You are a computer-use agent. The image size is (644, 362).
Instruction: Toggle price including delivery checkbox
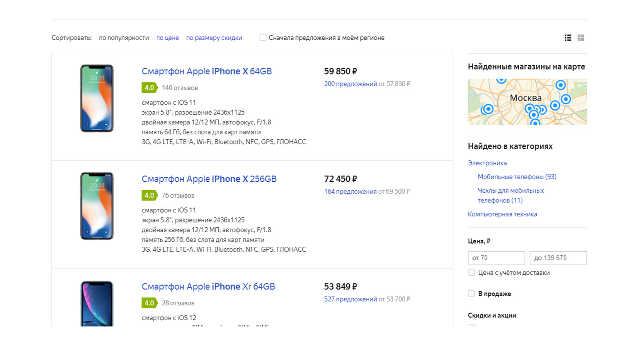(471, 273)
